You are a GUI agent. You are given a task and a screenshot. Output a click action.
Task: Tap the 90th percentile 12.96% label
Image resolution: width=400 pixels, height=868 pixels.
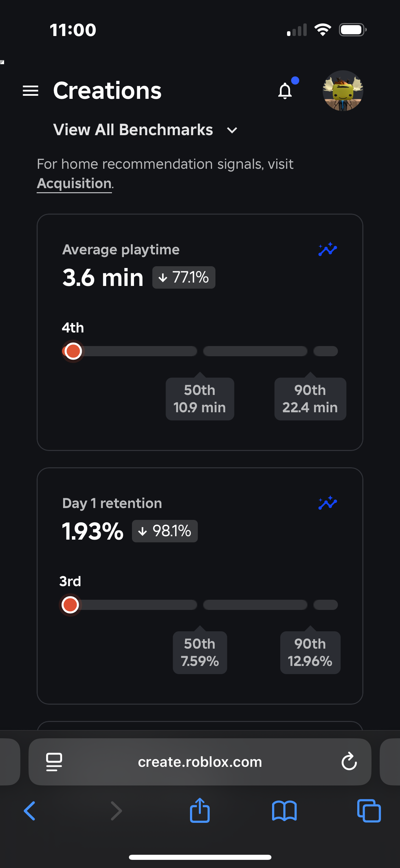(310, 653)
